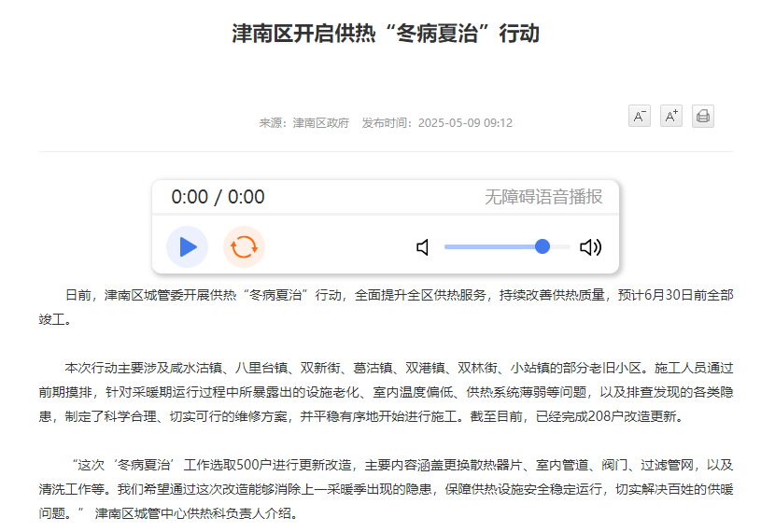Click the article title 津南区开启供热“冬病夏治”行动

pos(386,34)
